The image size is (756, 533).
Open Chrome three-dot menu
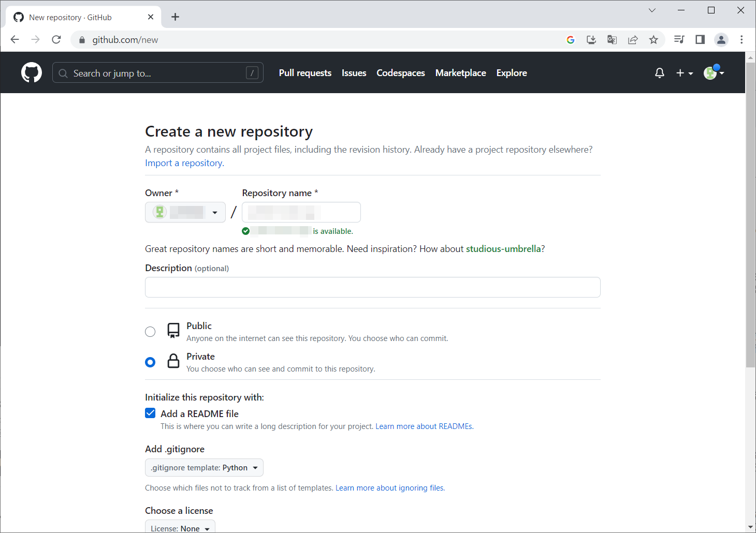tap(742, 40)
